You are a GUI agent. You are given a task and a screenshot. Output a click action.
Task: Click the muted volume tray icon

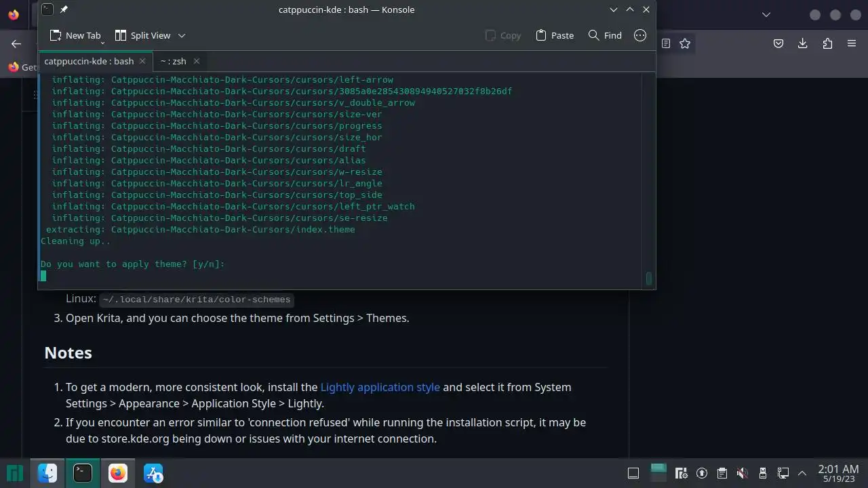click(743, 473)
